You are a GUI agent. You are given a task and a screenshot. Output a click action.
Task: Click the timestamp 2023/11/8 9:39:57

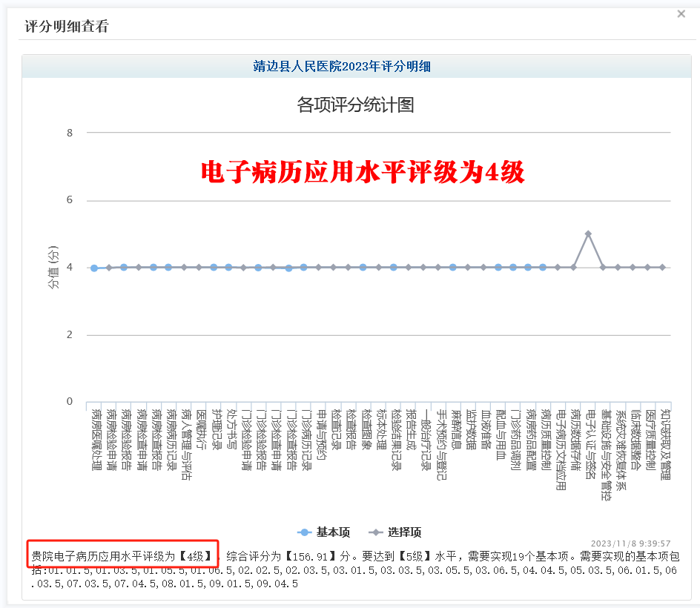pos(630,543)
